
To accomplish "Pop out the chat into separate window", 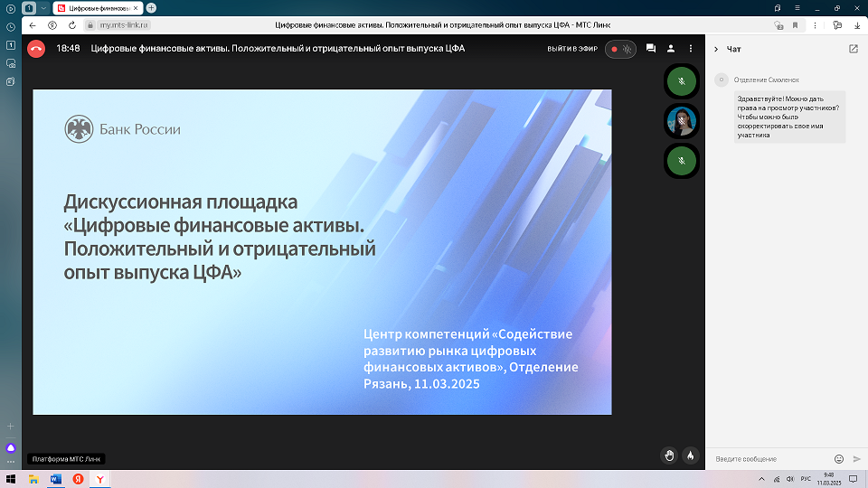I will [x=854, y=49].
